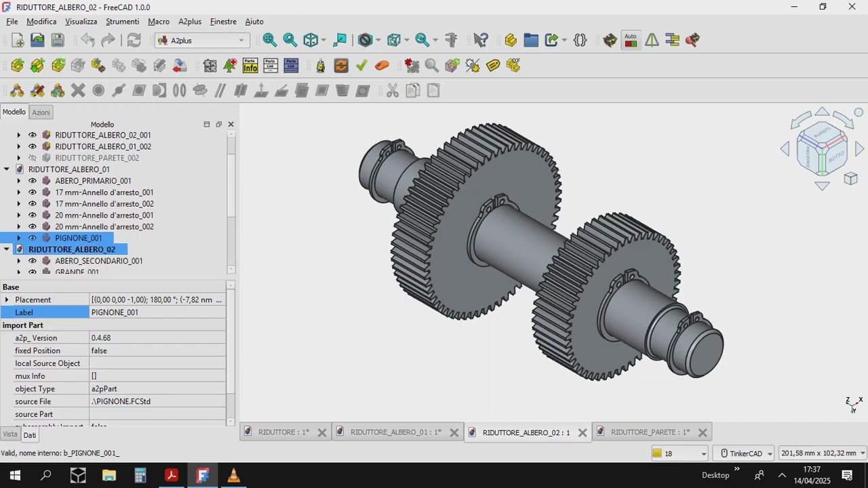Select 20 mm-Annello d'arresto_001 in the tree
The width and height of the screenshot is (868, 488).
click(104, 216)
